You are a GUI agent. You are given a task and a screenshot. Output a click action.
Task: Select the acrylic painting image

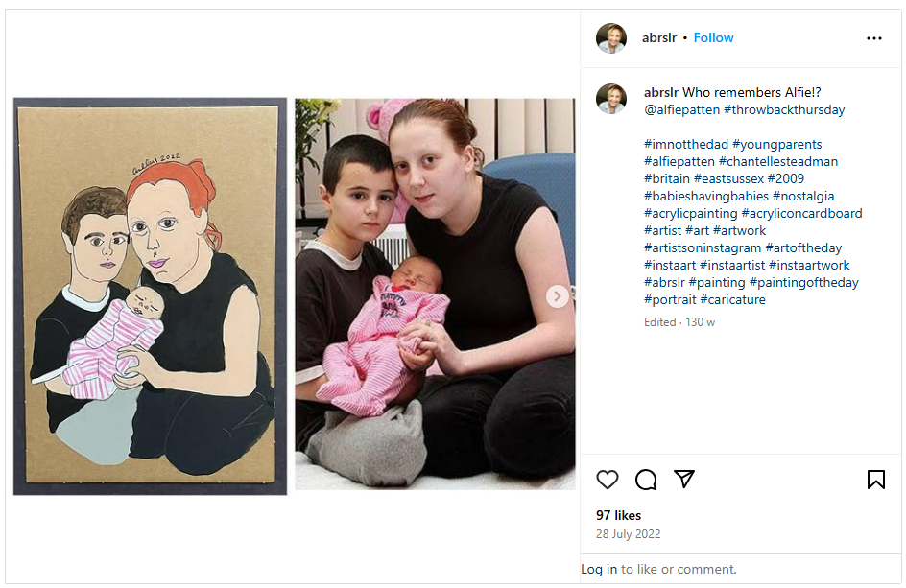151,296
